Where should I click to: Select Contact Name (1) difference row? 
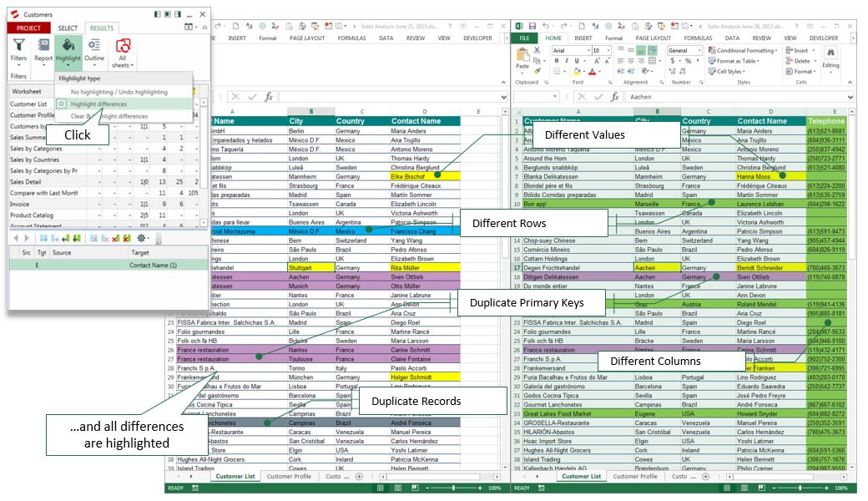tap(108, 266)
